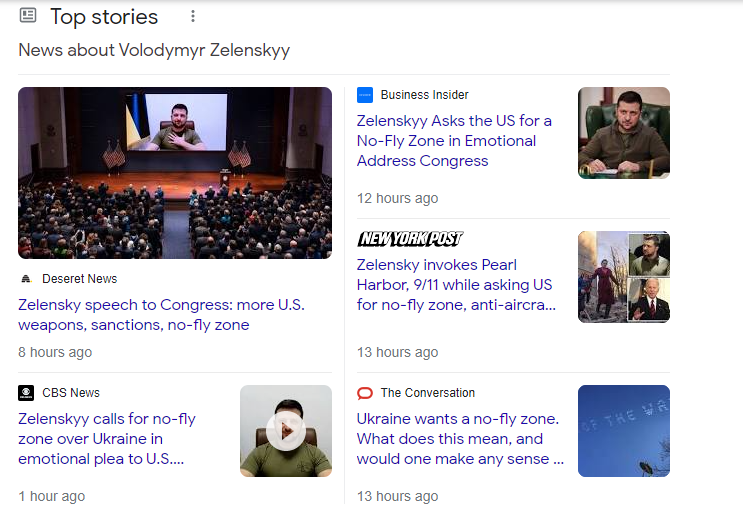Image resolution: width=743 pixels, height=522 pixels.
Task: Click the New York Post logo
Action: click(x=410, y=239)
